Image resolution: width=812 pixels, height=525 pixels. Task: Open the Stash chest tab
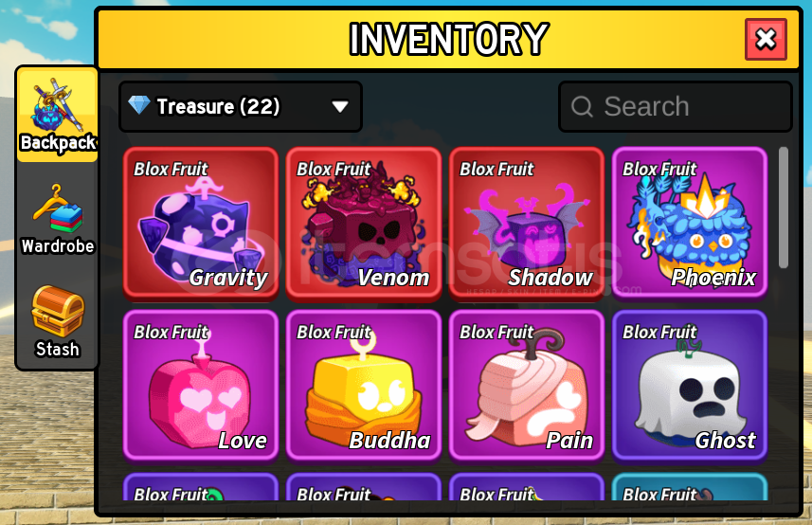58,321
